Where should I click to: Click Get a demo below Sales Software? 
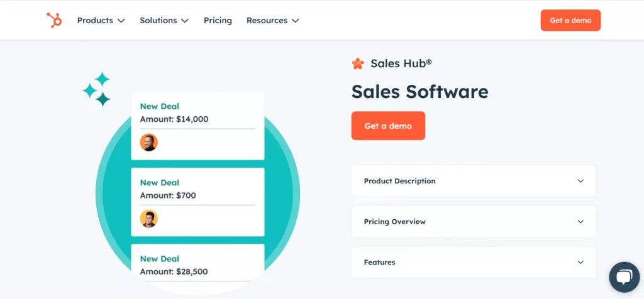click(388, 126)
